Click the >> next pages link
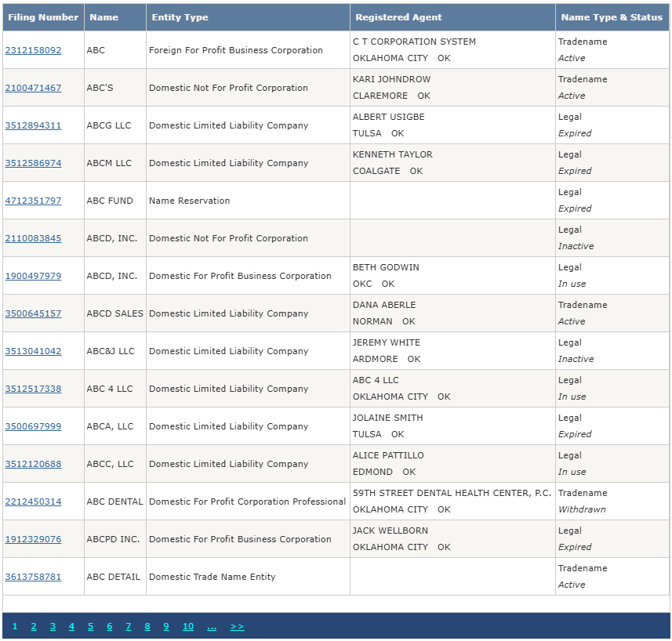 [237, 626]
